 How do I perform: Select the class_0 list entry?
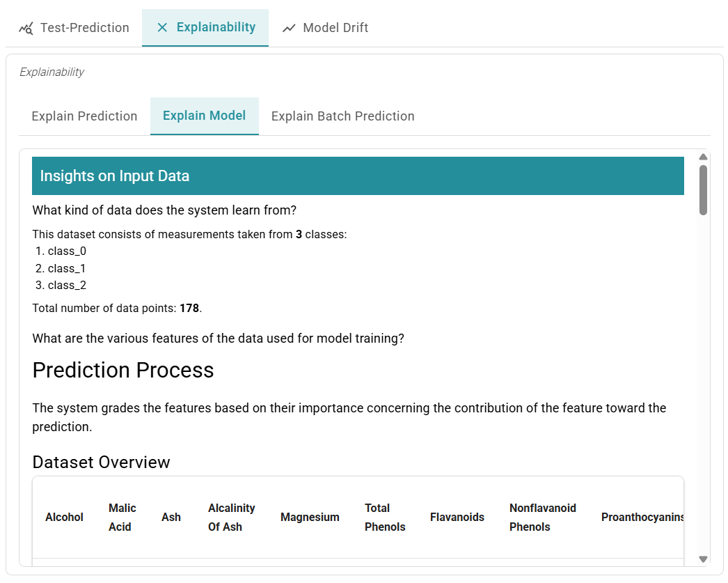coord(67,251)
